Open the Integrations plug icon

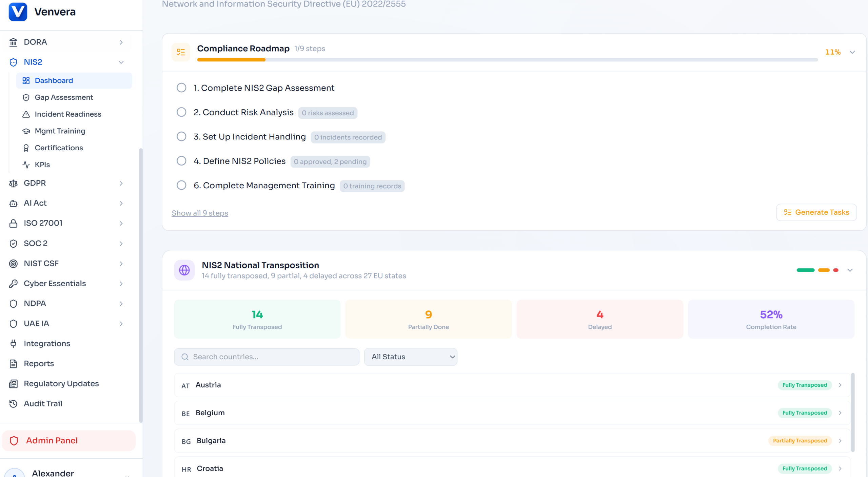13,343
